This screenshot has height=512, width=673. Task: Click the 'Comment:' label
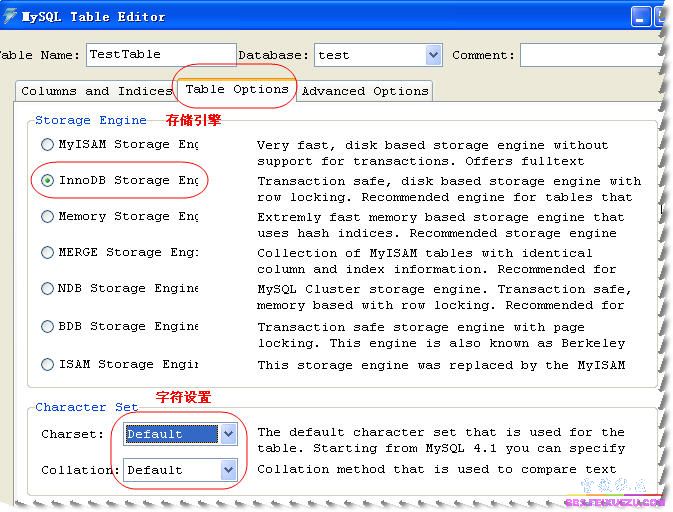[483, 55]
